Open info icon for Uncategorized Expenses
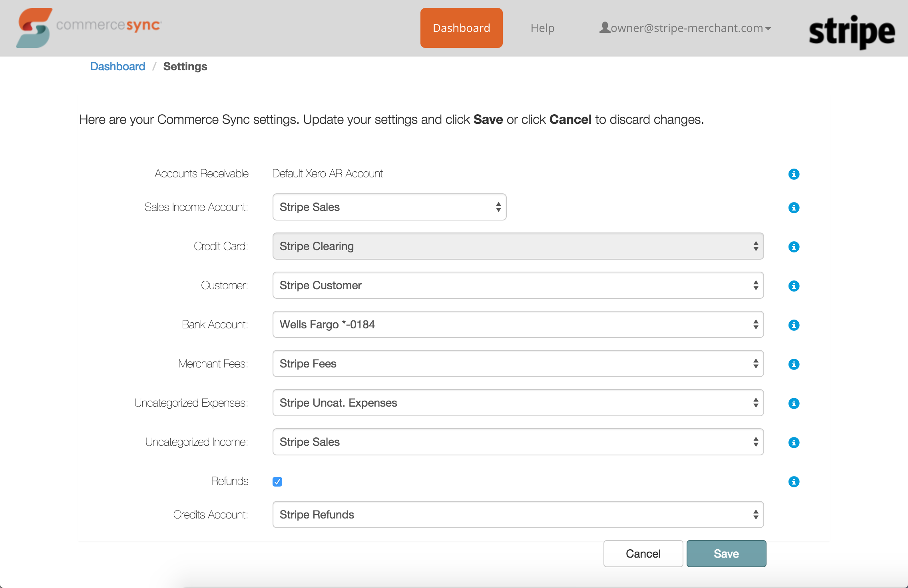 click(x=794, y=403)
